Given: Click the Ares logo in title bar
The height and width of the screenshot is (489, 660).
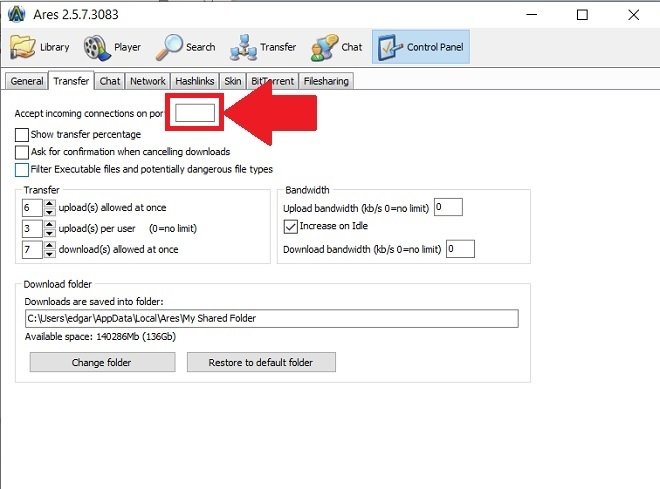Looking at the screenshot, I should [x=17, y=14].
